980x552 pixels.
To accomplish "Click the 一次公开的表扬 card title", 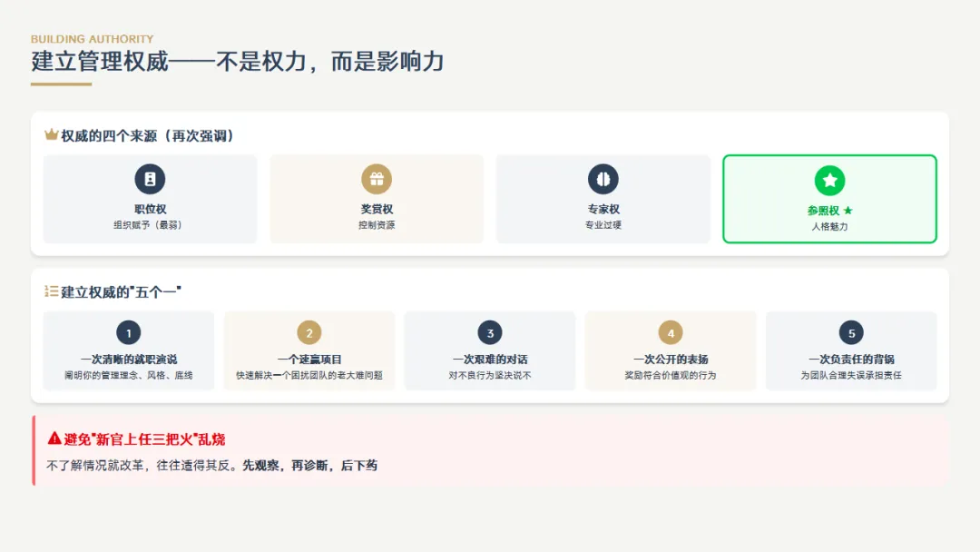I will (671, 360).
